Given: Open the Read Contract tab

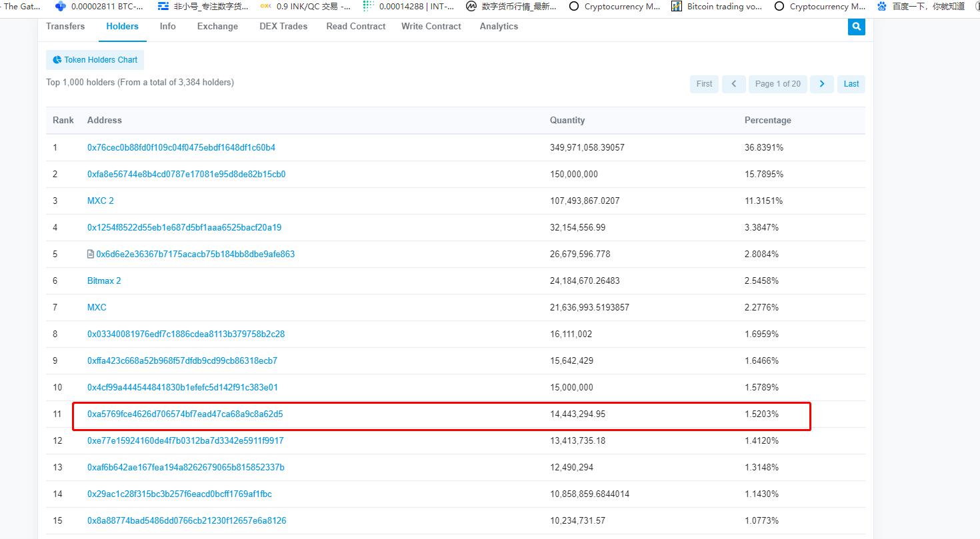Looking at the screenshot, I should pyautogui.click(x=355, y=27).
